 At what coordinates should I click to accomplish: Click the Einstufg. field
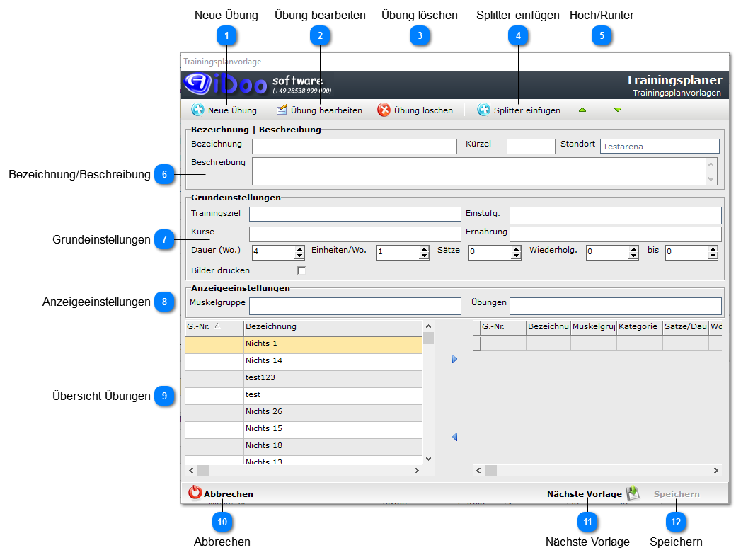tap(616, 215)
